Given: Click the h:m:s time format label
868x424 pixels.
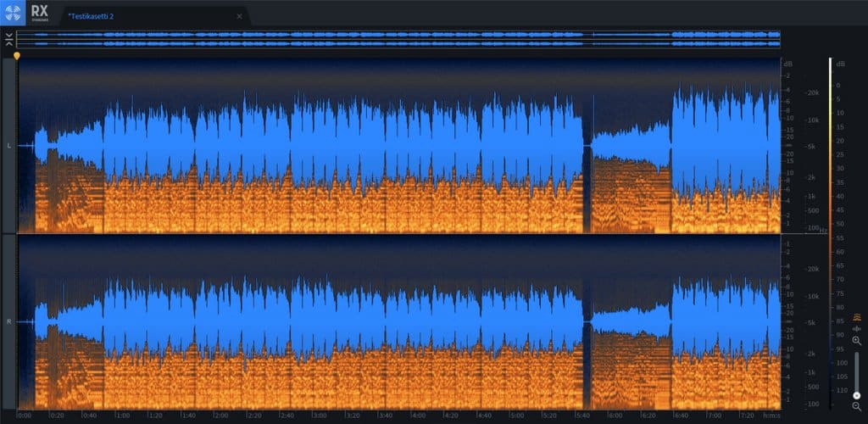Looking at the screenshot, I should coord(771,416).
